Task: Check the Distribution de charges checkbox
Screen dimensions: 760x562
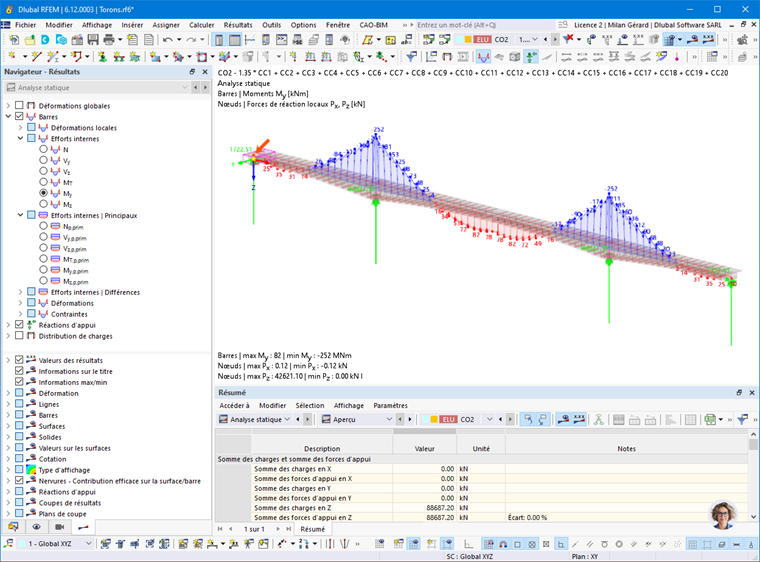Action: (19, 336)
